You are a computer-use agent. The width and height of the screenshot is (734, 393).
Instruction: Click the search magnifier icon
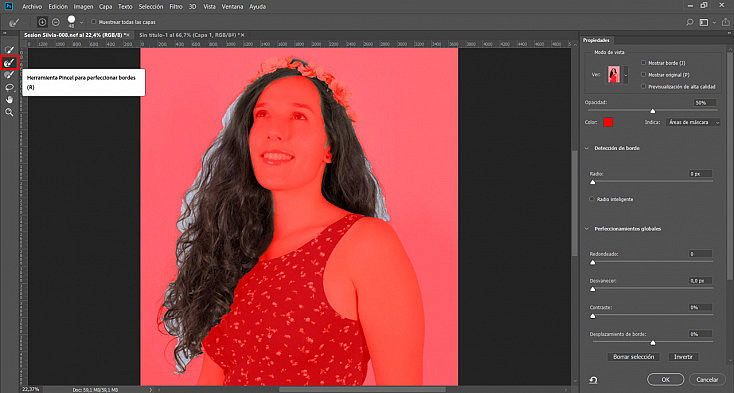click(x=690, y=22)
